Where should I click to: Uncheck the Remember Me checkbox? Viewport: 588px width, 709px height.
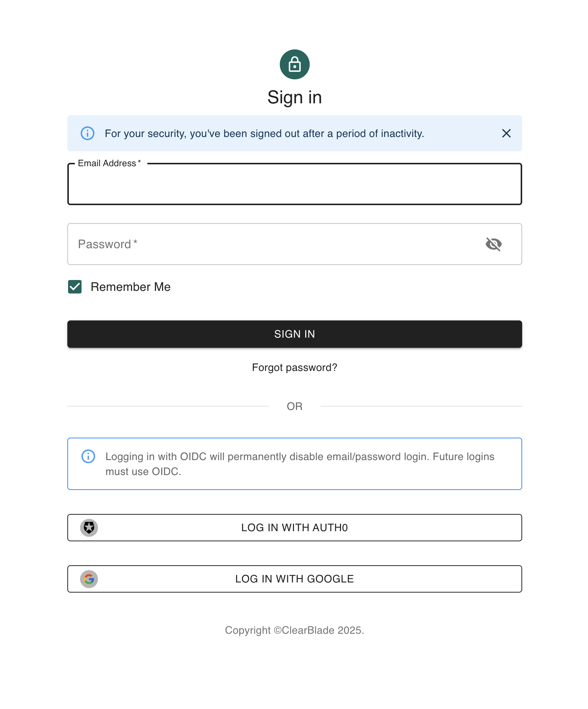click(x=75, y=287)
